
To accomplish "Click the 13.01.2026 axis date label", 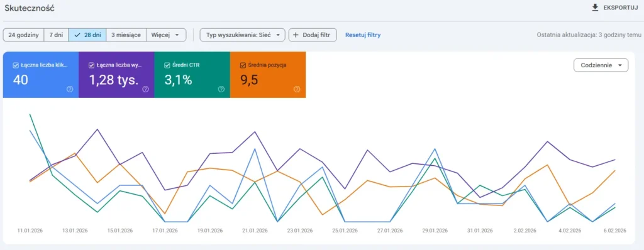I will point(75,231).
